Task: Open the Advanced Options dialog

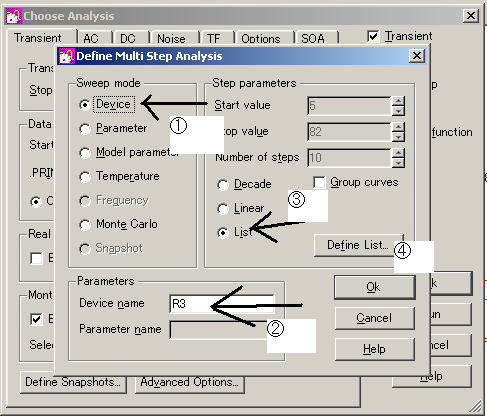Action: (x=189, y=382)
